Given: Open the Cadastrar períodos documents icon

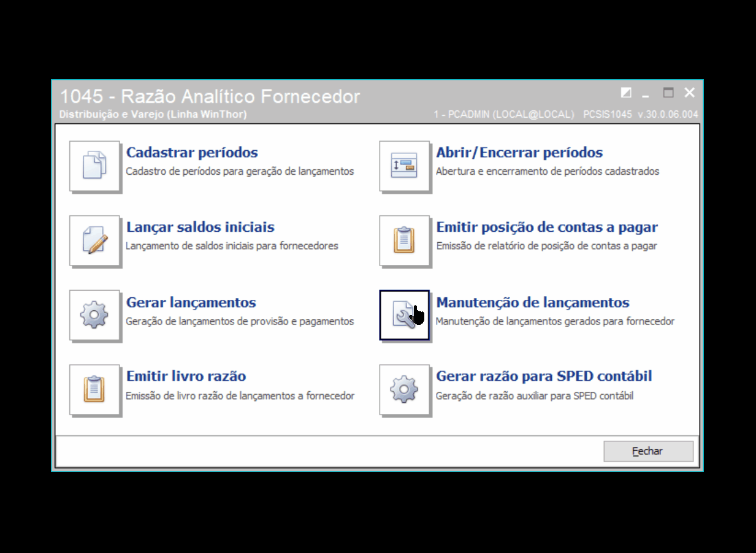Looking at the screenshot, I should [94, 166].
